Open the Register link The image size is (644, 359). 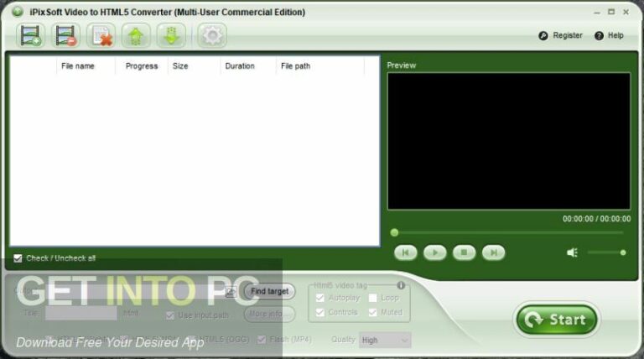[x=568, y=36]
